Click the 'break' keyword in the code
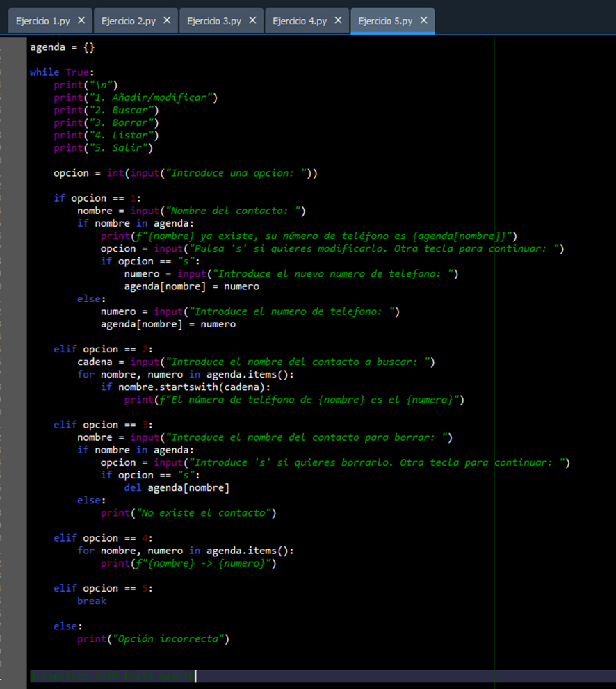 coord(92,601)
